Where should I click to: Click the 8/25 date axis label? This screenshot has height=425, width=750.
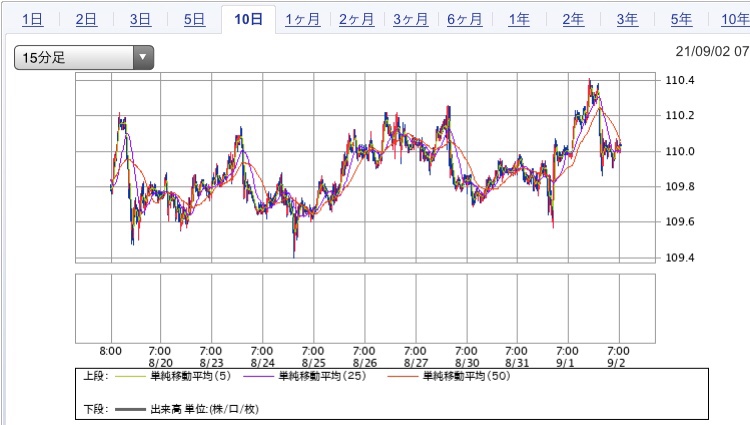[x=314, y=363]
